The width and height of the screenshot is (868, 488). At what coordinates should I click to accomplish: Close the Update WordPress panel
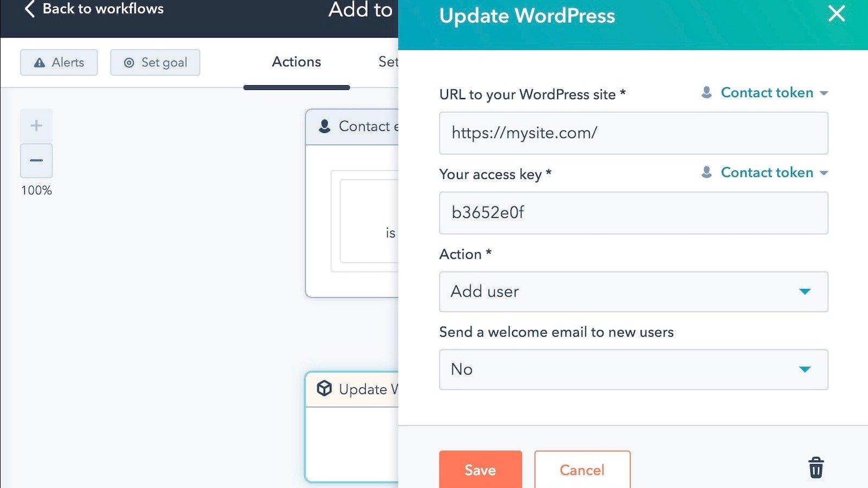[x=836, y=15]
